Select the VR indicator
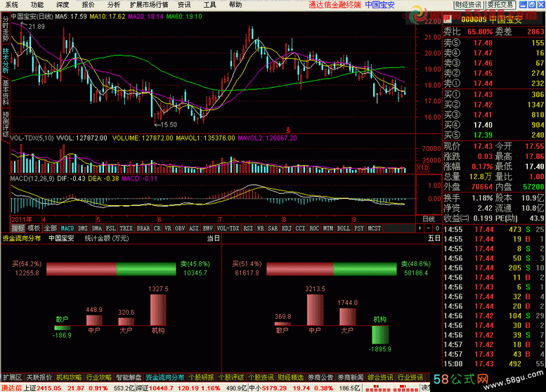546x392 pixels. (x=168, y=228)
